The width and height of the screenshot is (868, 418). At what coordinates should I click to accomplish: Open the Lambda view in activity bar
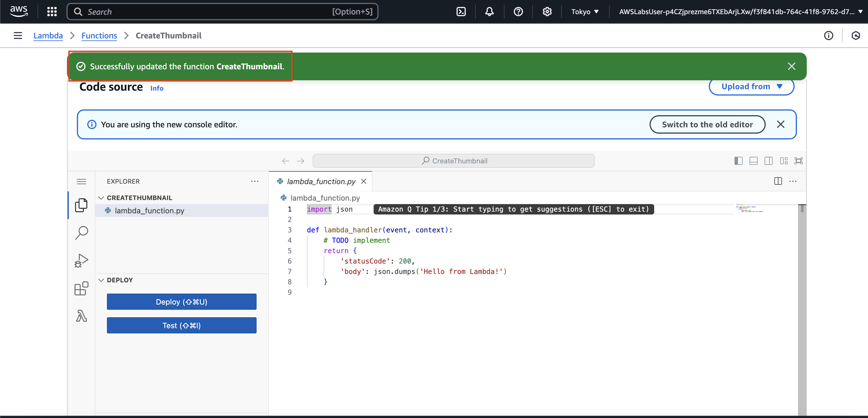tap(81, 316)
